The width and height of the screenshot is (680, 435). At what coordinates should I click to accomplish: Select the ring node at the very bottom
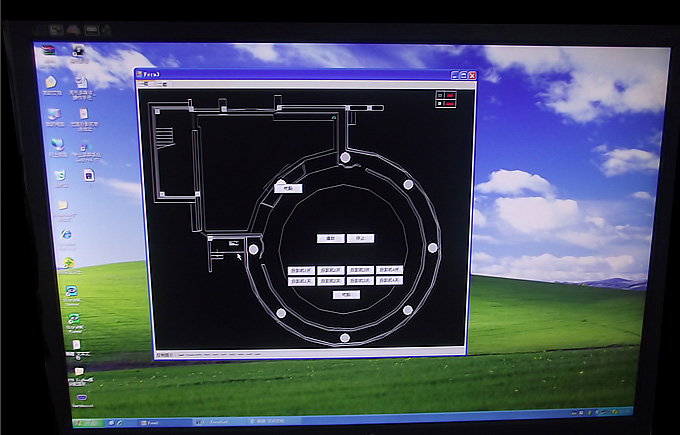point(345,338)
